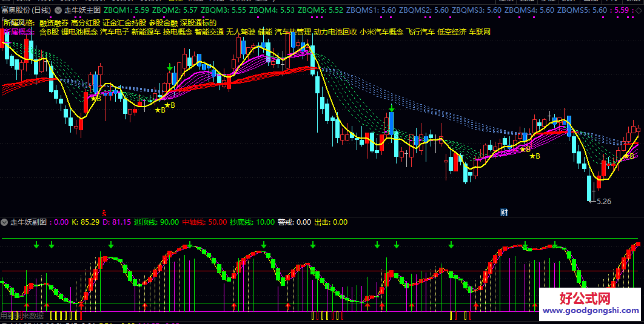This screenshot has height=324, width=644.
Task: Open the 高分红股 style tag
Action: coord(86,22)
